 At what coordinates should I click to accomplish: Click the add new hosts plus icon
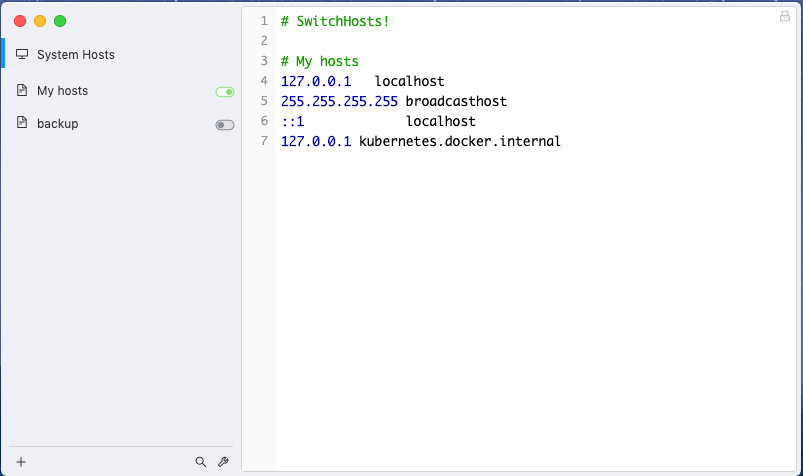pyautogui.click(x=21, y=462)
